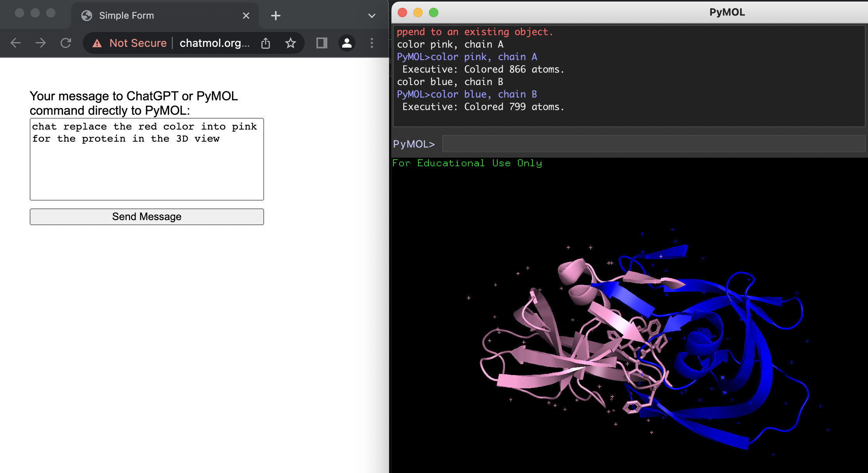Click the Send Message button

pyautogui.click(x=147, y=217)
